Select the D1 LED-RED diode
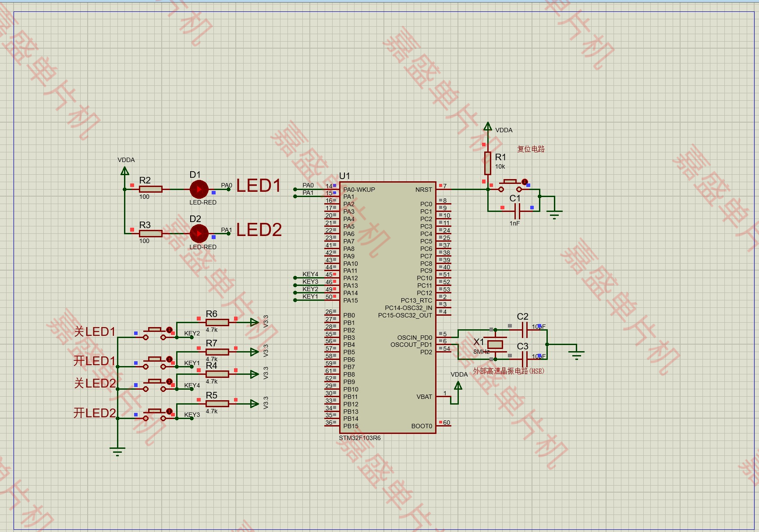Image resolution: width=759 pixels, height=532 pixels. click(199, 189)
